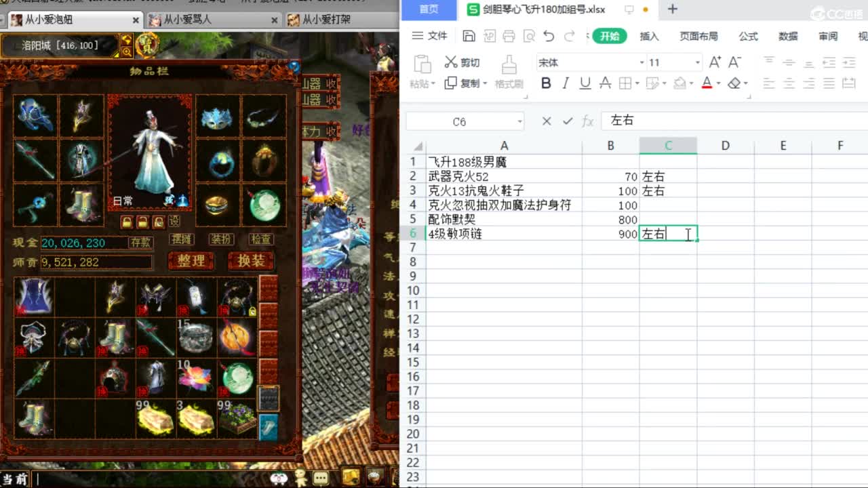Open a new tab with plus icon
This screenshot has height=488, width=868.
[672, 9]
